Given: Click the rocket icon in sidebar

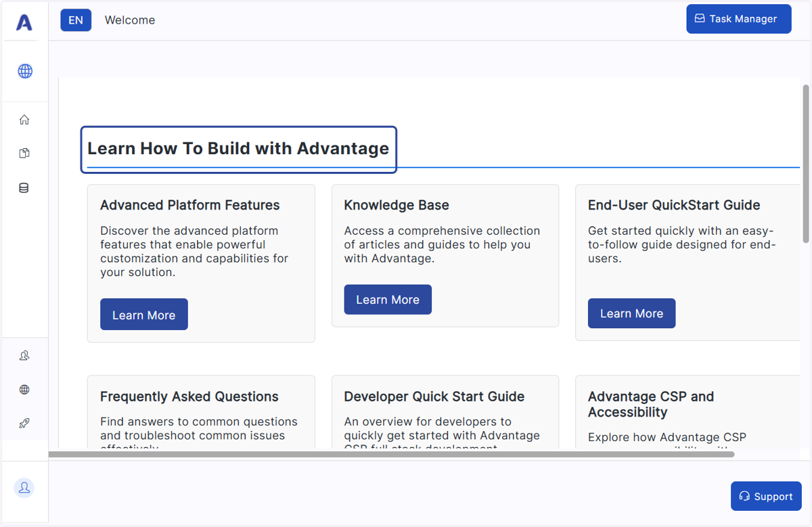Looking at the screenshot, I should click(24, 423).
